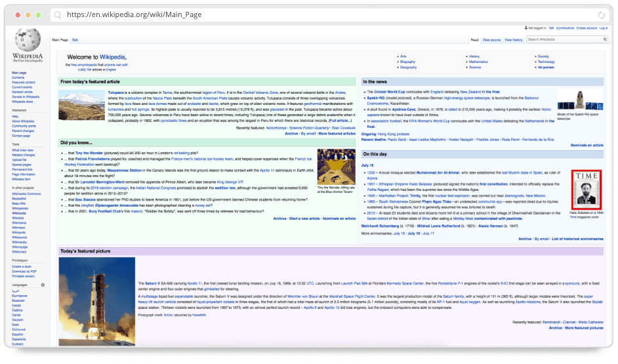Open the Contributions link at top
Viewport: 618px width, 364px height.
tap(565, 28)
